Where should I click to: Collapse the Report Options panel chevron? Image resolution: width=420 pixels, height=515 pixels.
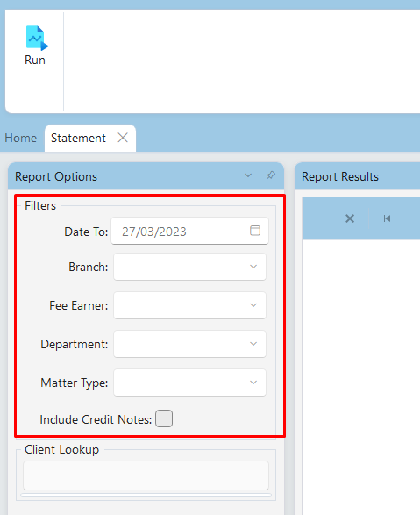[248, 175]
